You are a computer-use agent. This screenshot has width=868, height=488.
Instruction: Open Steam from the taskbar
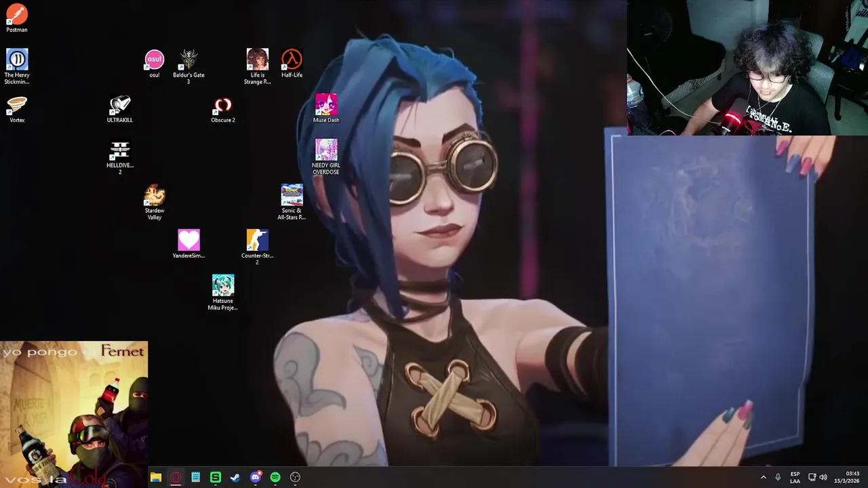coord(235,477)
